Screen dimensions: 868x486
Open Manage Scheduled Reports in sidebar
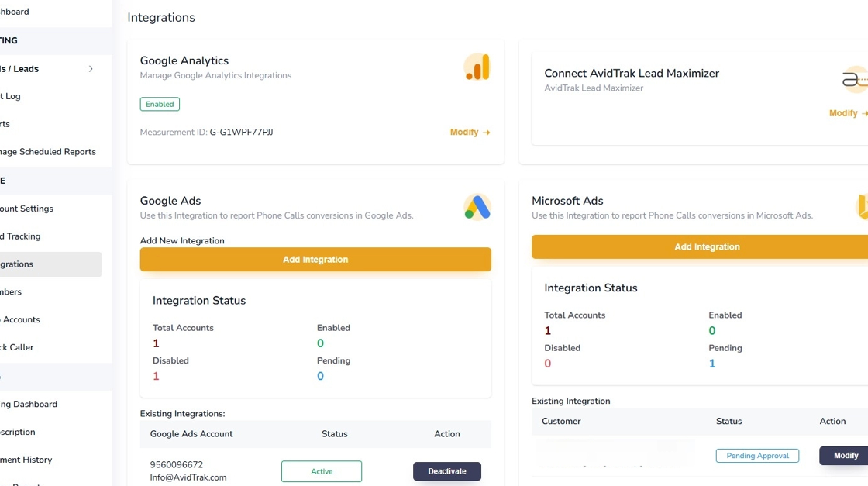(47, 152)
